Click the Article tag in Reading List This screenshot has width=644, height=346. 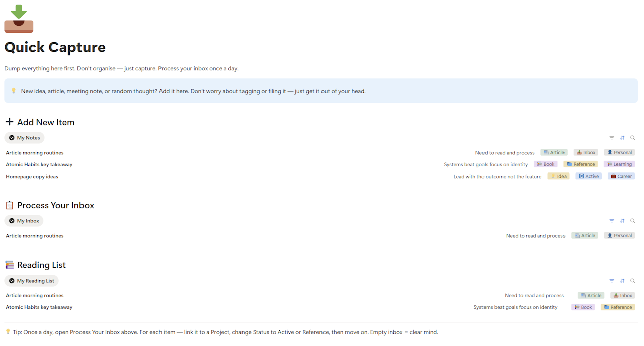coord(591,296)
